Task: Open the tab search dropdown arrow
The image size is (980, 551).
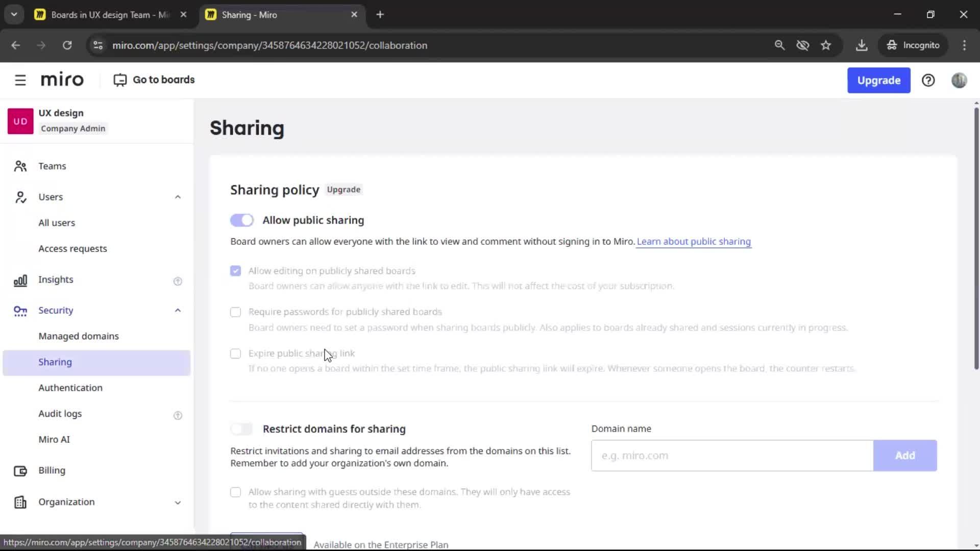Action: pos(14,15)
